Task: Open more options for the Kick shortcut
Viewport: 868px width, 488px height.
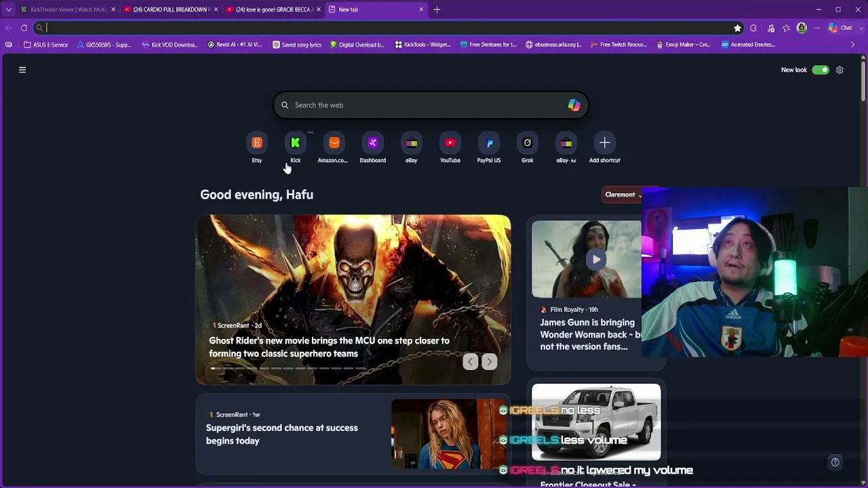Action: (x=310, y=133)
